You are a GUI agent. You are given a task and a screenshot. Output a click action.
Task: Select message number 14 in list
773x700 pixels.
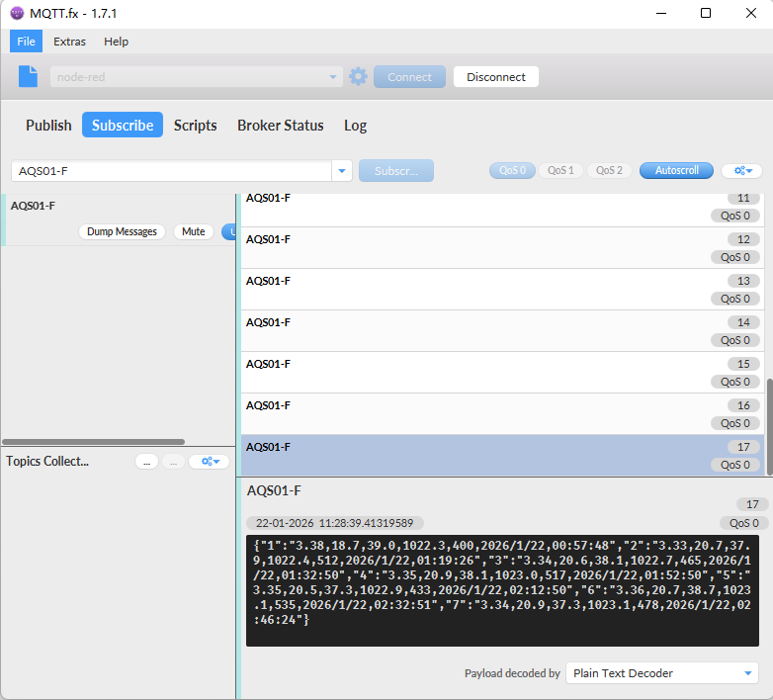(502, 331)
